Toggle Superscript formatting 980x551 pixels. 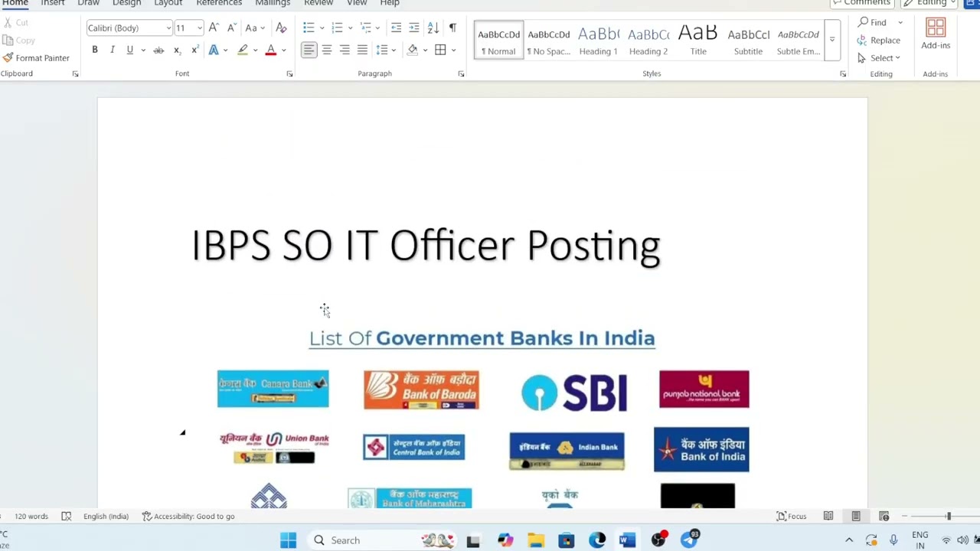coord(194,50)
